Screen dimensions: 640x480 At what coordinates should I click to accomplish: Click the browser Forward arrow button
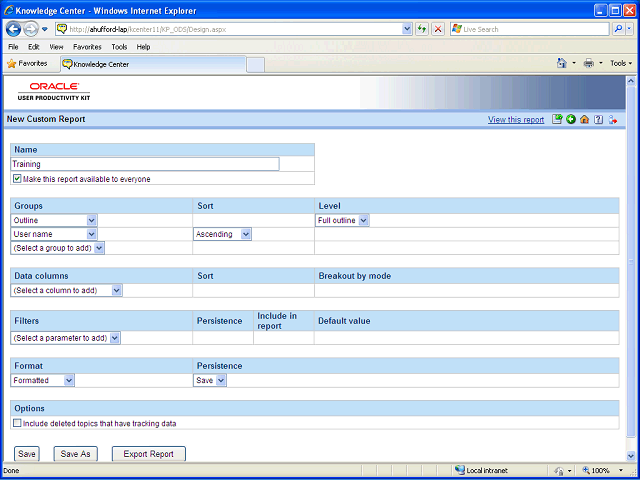click(x=31, y=29)
